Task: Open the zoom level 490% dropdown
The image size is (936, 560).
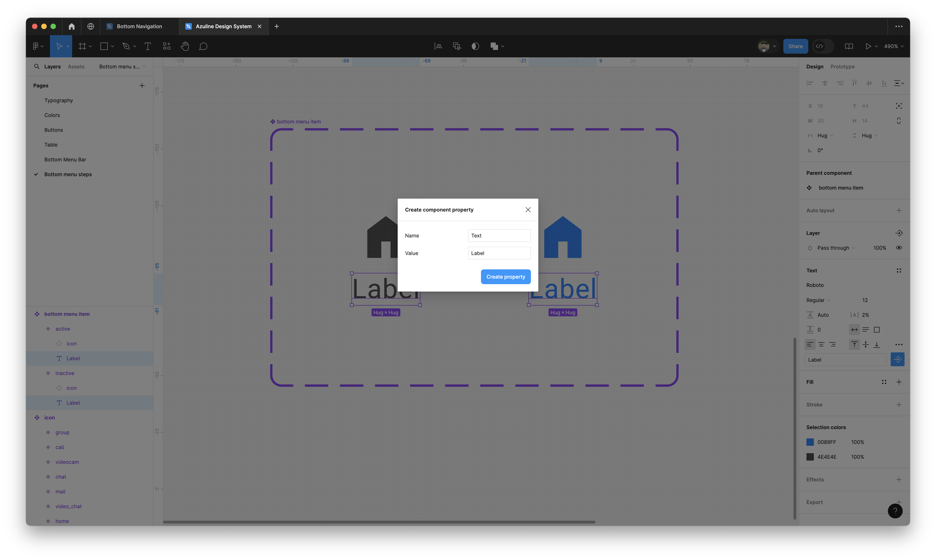Action: 893,46
